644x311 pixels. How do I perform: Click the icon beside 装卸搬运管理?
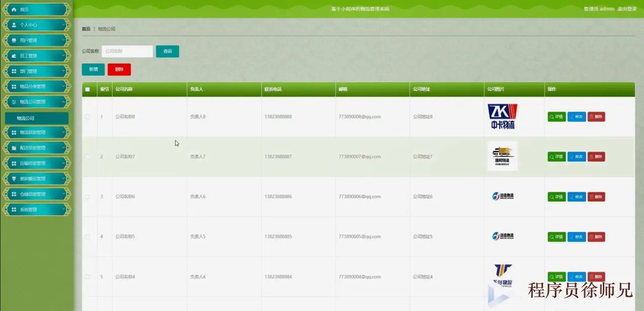pyautogui.click(x=14, y=179)
